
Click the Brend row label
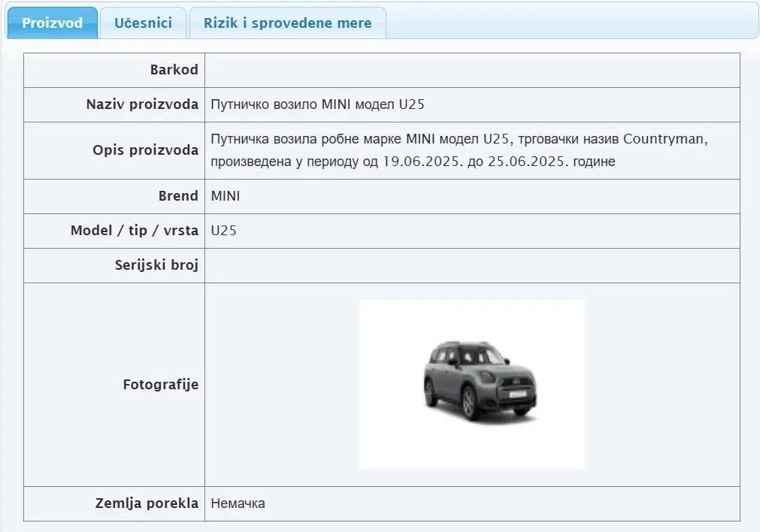pyautogui.click(x=178, y=196)
